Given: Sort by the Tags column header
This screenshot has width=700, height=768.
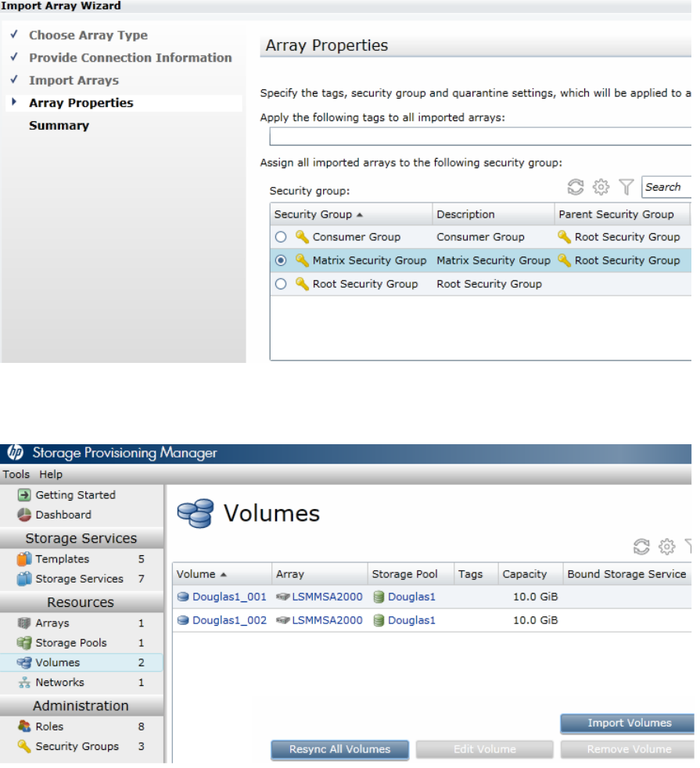Looking at the screenshot, I should (x=476, y=574).
